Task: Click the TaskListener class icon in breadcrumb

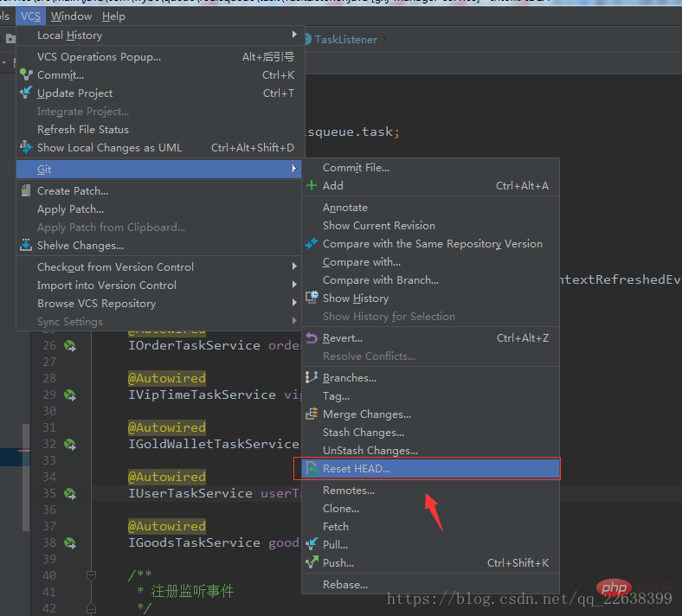Action: 308,40
